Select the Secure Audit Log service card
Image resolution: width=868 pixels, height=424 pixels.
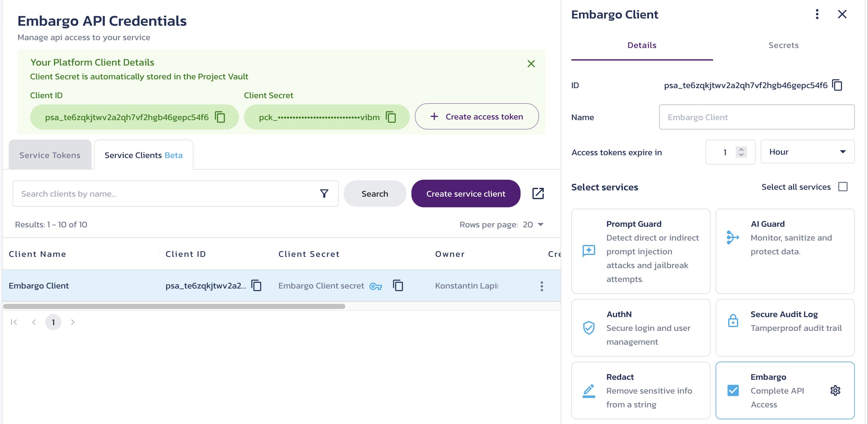pos(785,328)
